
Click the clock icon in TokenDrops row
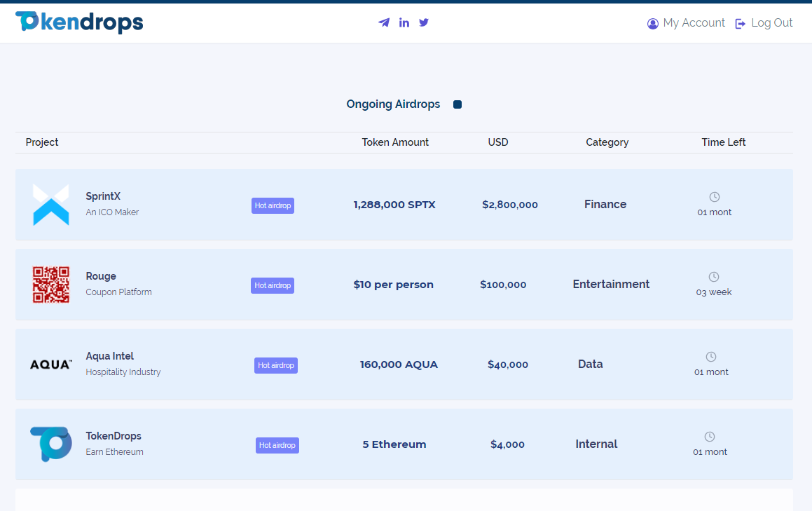710,437
